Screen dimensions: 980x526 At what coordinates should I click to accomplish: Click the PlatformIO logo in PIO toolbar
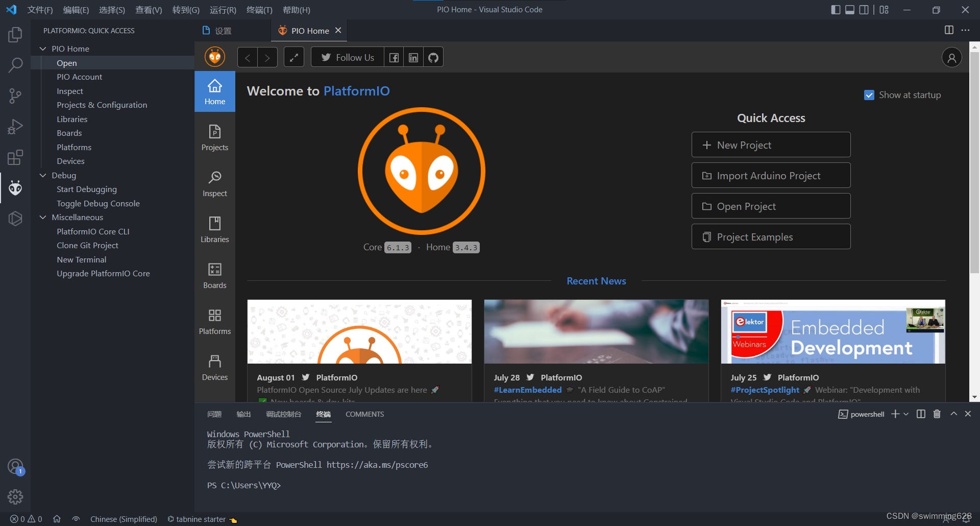coord(215,57)
